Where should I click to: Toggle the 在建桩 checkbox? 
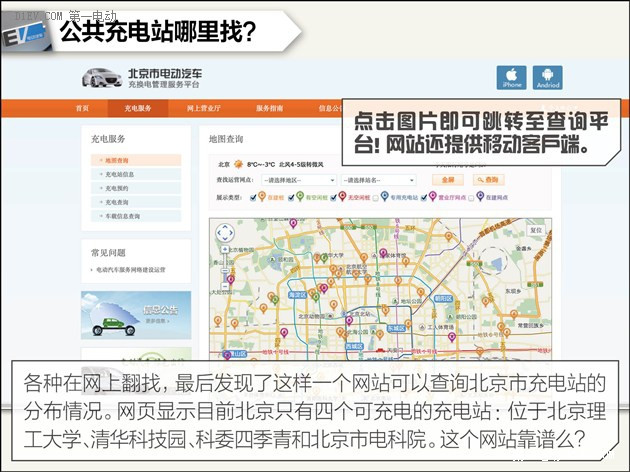(253, 198)
